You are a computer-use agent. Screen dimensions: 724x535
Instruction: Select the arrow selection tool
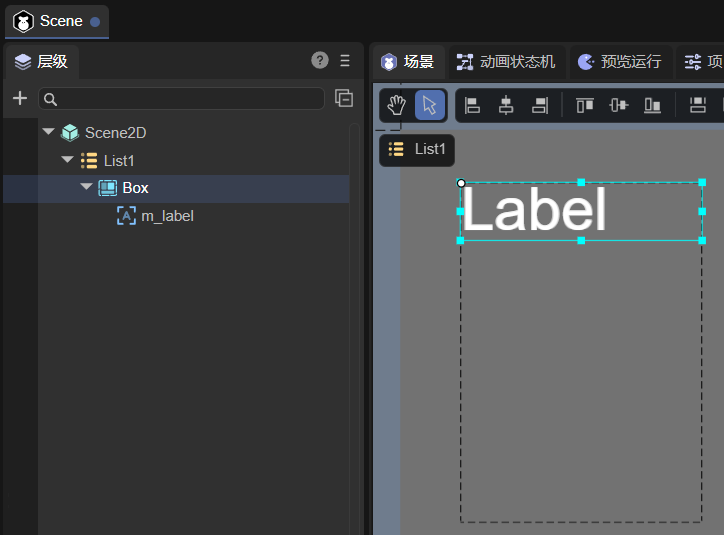[430, 105]
